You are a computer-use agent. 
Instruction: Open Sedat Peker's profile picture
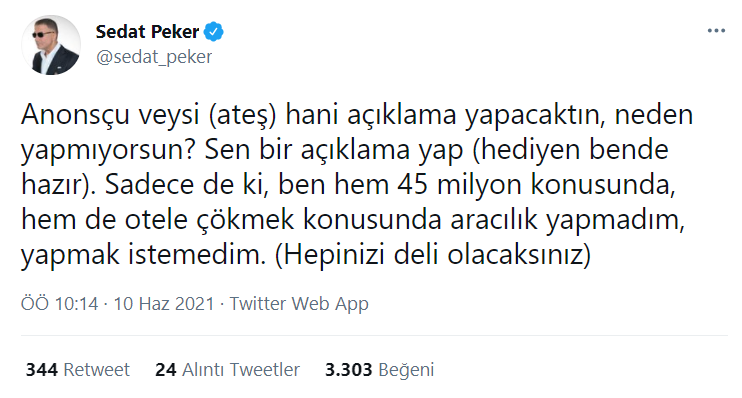[51, 45]
